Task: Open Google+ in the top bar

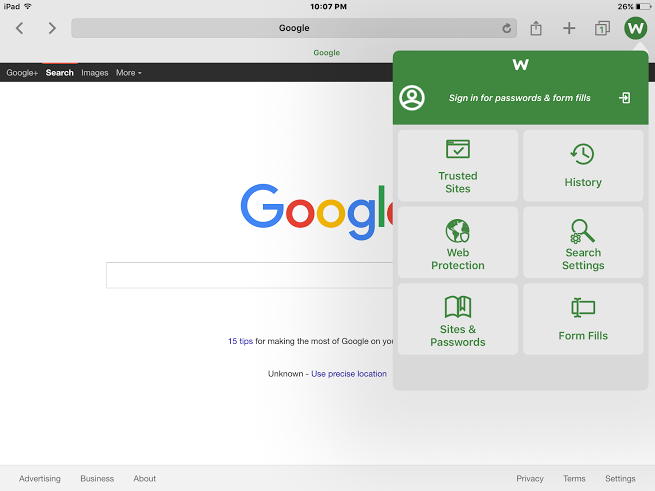Action: click(22, 73)
